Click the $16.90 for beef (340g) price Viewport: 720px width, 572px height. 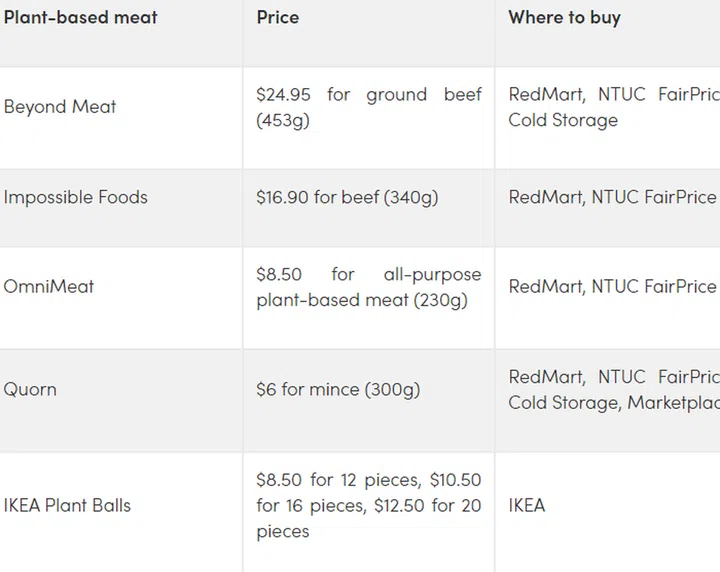point(347,197)
